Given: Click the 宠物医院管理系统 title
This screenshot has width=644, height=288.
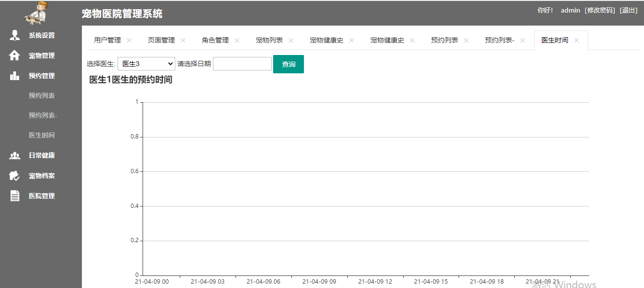Looking at the screenshot, I should (x=122, y=14).
